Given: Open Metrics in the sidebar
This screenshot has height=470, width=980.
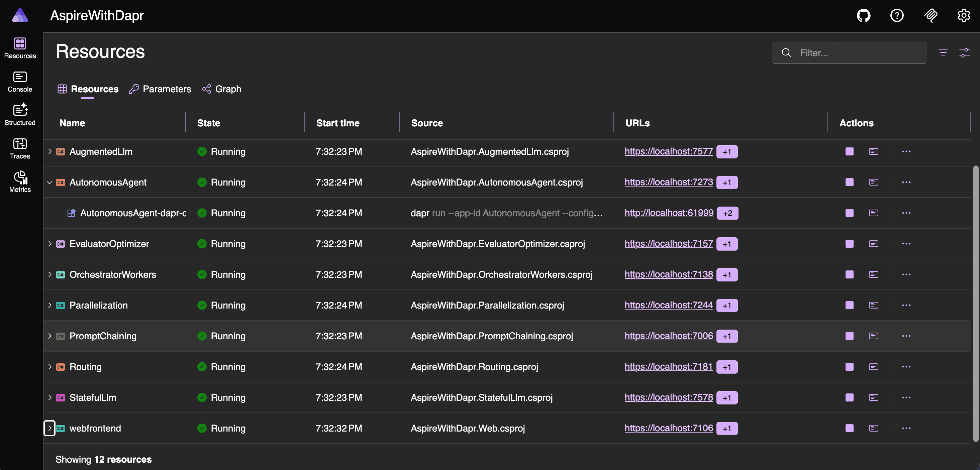Looking at the screenshot, I should point(20,182).
